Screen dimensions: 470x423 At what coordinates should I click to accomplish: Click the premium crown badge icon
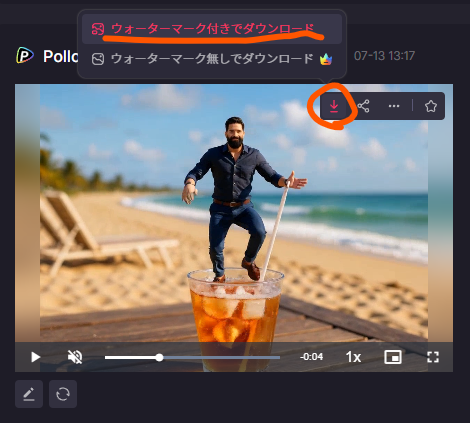pyautogui.click(x=326, y=60)
